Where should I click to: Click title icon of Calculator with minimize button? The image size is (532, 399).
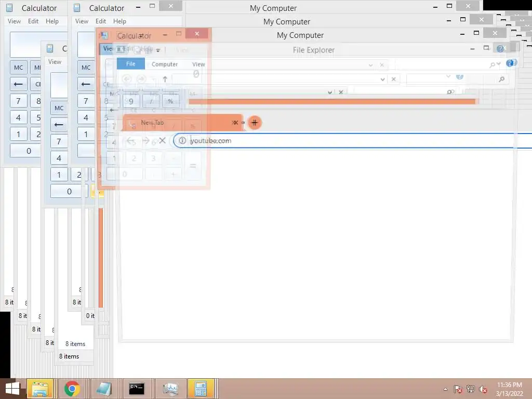[x=77, y=8]
